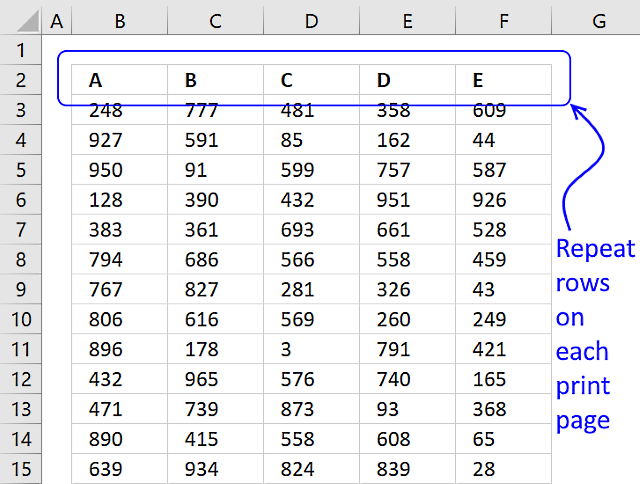Select row 14 header
The width and height of the screenshot is (640, 484).
[21, 439]
